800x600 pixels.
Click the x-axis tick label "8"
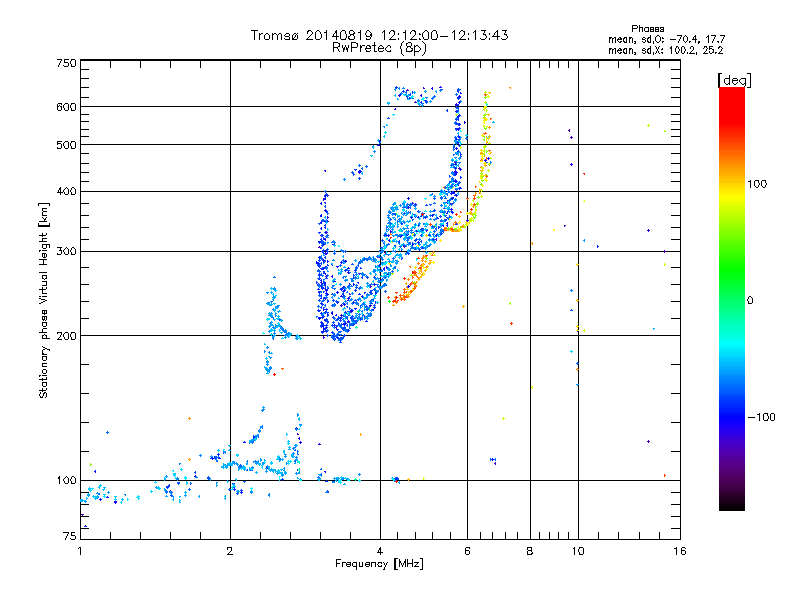point(530,551)
